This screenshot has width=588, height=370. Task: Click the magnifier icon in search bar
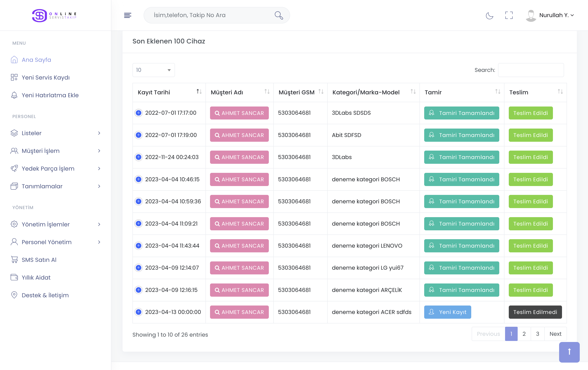[x=279, y=15]
